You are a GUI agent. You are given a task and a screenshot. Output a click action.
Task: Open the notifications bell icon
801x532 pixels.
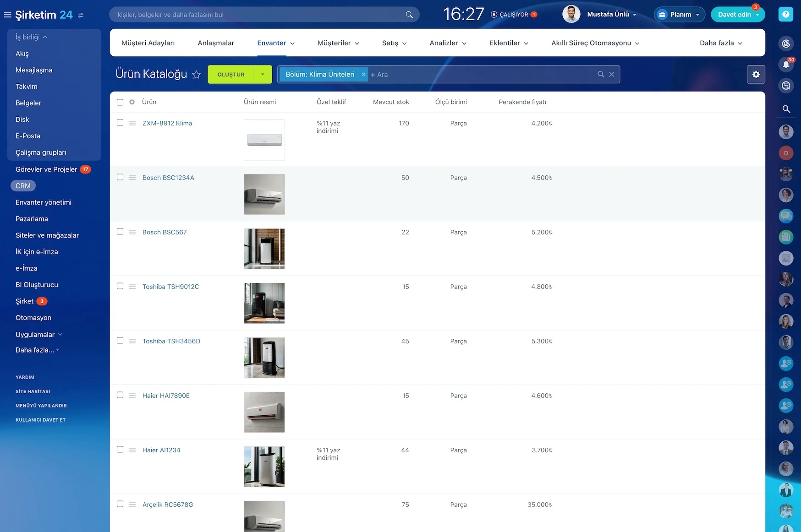(786, 65)
